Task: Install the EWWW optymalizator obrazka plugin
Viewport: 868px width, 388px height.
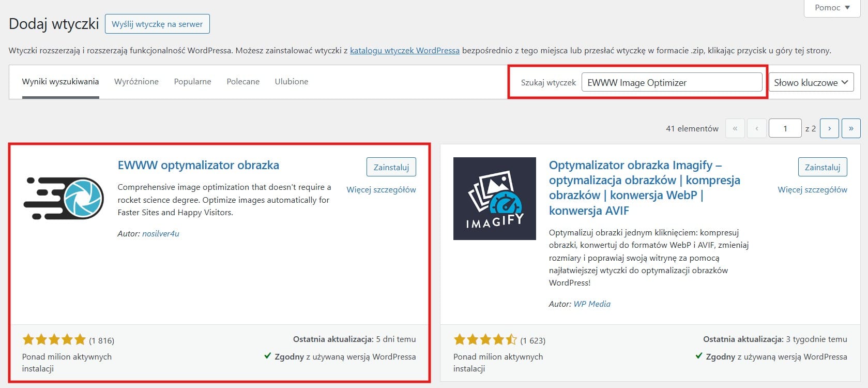Action: [391, 167]
